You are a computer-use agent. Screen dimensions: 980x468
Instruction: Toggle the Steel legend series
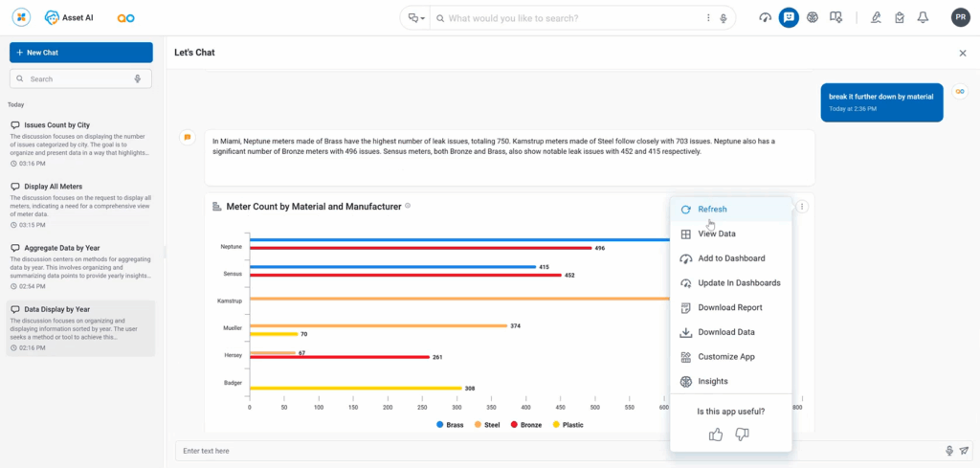tap(490, 425)
